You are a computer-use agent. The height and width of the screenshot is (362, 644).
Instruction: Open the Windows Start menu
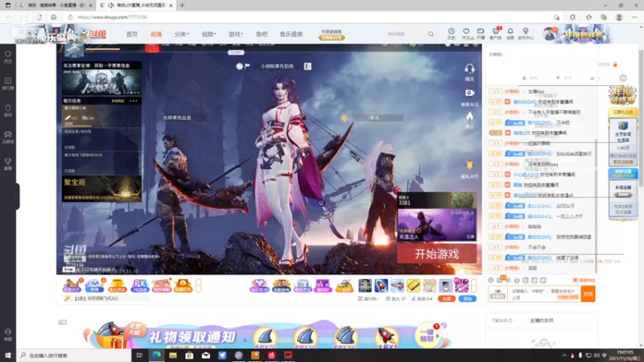pos(7,356)
